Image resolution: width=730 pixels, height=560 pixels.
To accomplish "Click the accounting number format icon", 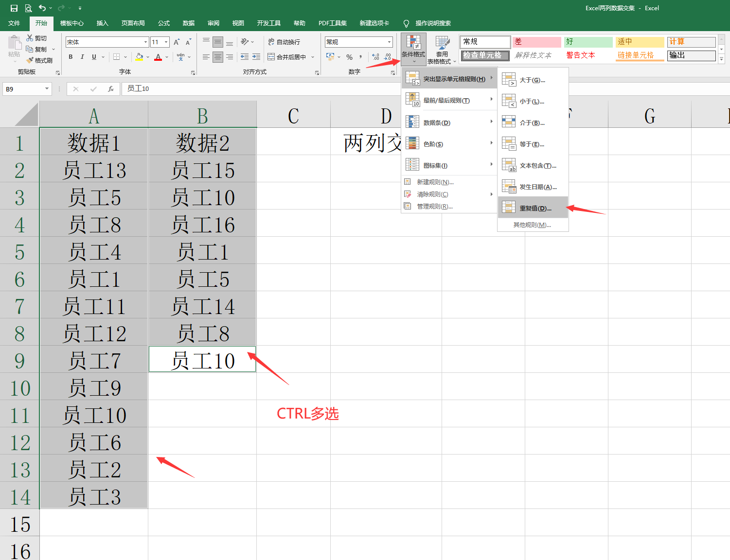I will 330,57.
